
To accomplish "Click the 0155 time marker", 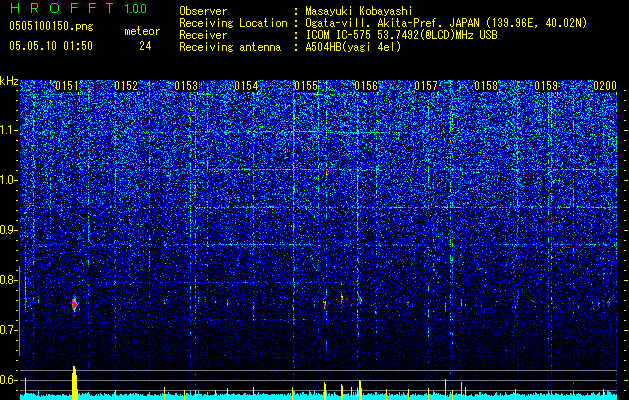I will click(x=306, y=86).
